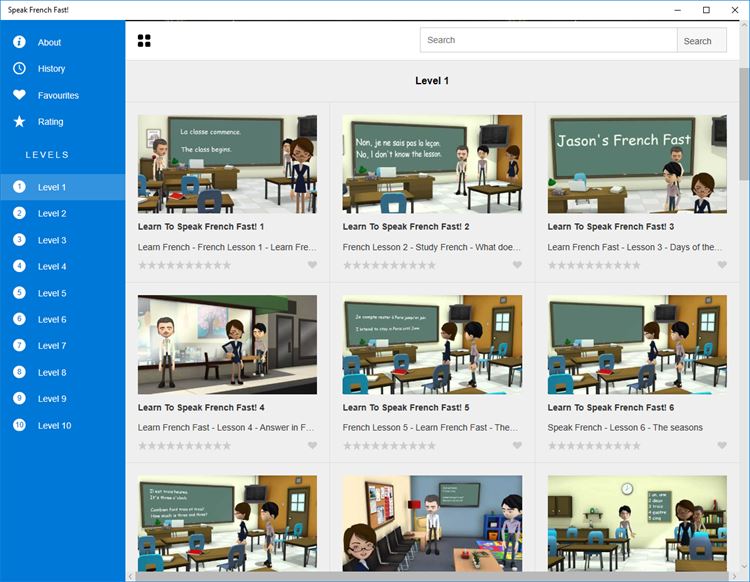Play the lesson 4 window-scene thumbnail
The width and height of the screenshot is (750, 582).
[227, 344]
